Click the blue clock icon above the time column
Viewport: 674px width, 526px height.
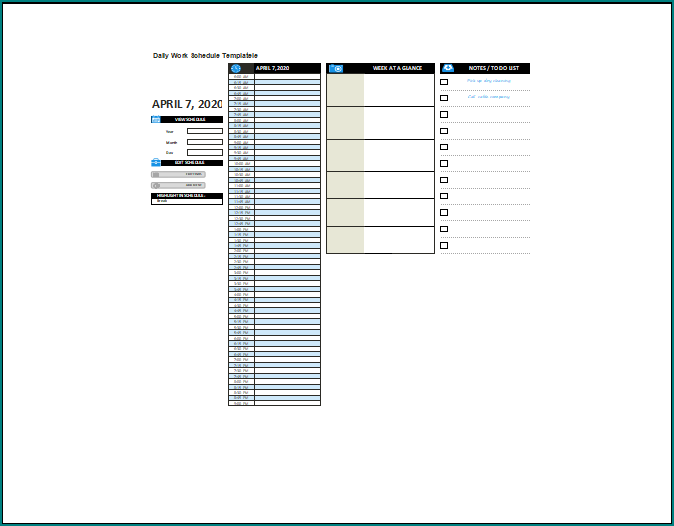(236, 68)
